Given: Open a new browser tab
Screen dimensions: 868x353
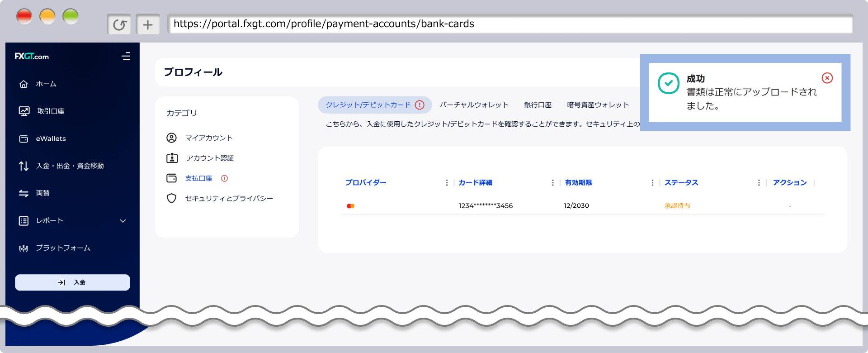Looking at the screenshot, I should click(148, 24).
